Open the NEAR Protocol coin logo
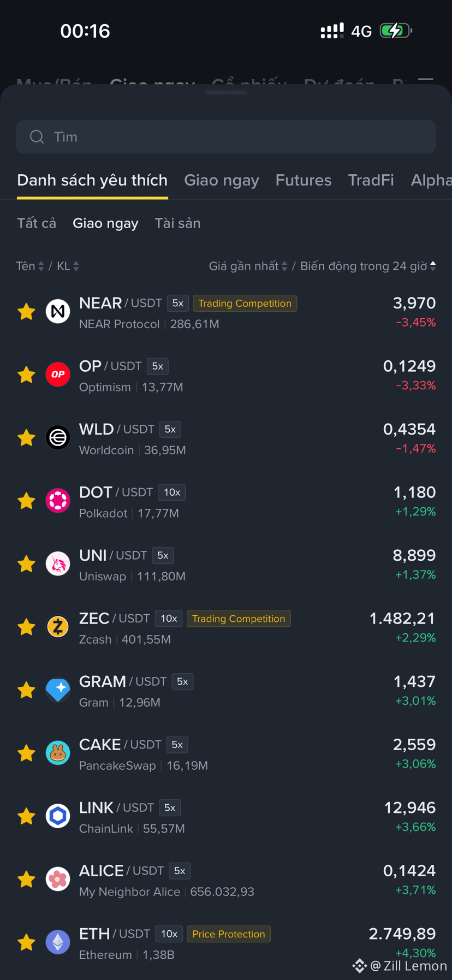 coord(58,312)
